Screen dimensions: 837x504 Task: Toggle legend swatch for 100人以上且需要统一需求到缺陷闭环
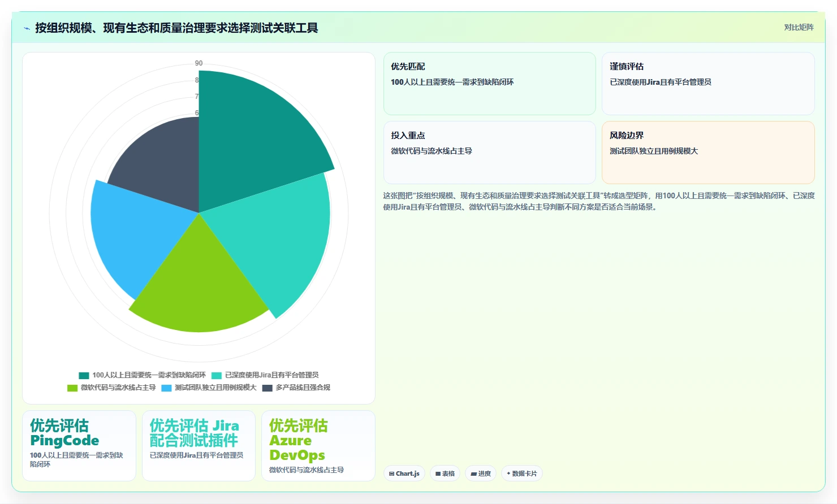point(84,375)
